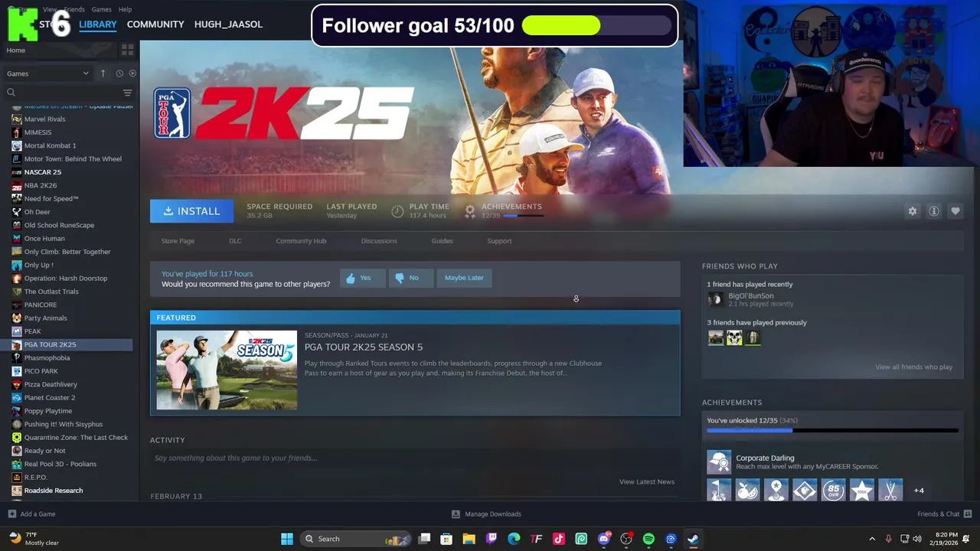Select NASCAR 25 in game list
The height and width of the screenshot is (551, 980).
(42, 172)
